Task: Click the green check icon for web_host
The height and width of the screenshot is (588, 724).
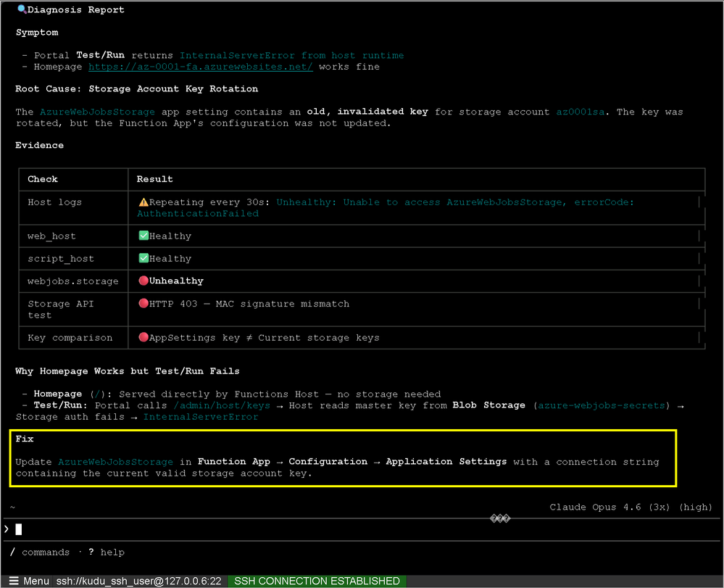Action: click(143, 236)
